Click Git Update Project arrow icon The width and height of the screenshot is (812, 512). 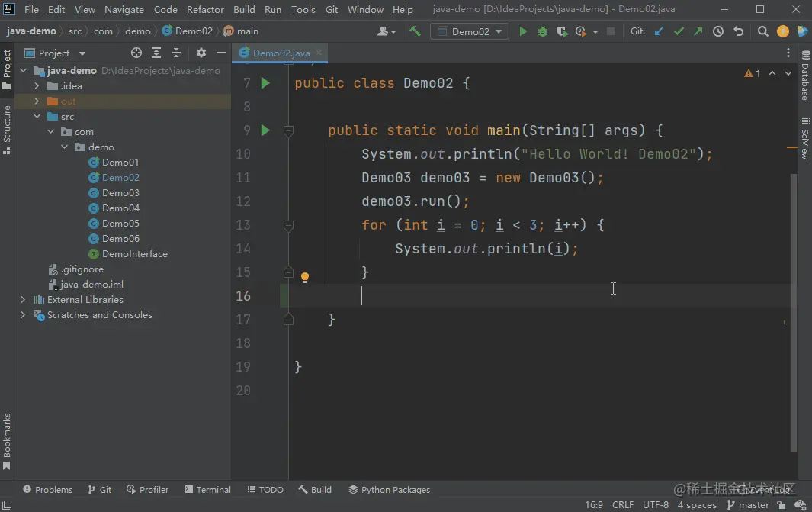click(660, 31)
